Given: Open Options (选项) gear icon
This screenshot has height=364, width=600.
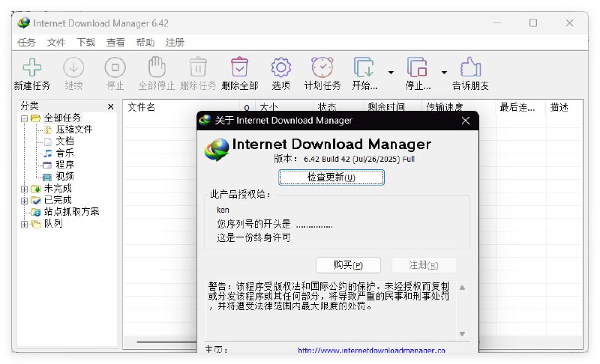Looking at the screenshot, I should (x=280, y=67).
